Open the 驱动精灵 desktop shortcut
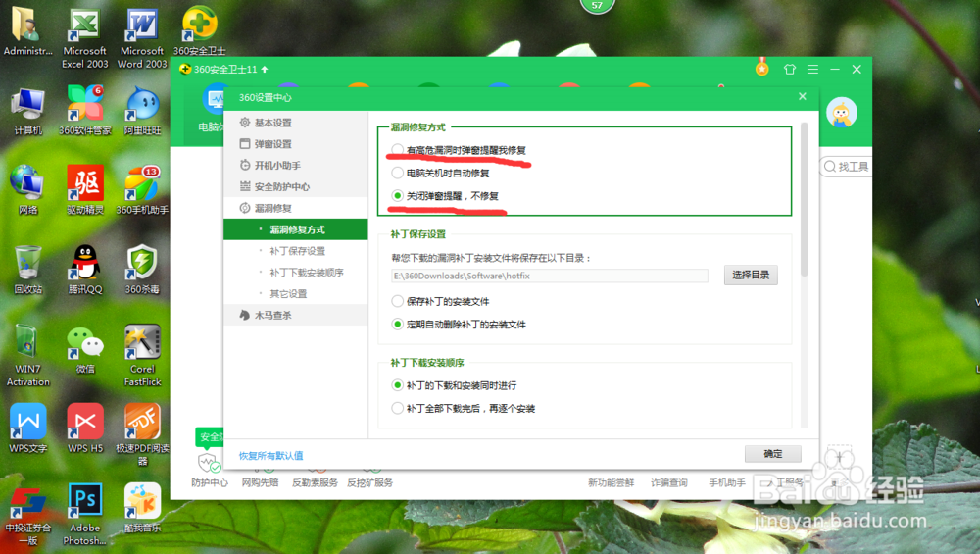The width and height of the screenshot is (980, 554). coord(85,190)
